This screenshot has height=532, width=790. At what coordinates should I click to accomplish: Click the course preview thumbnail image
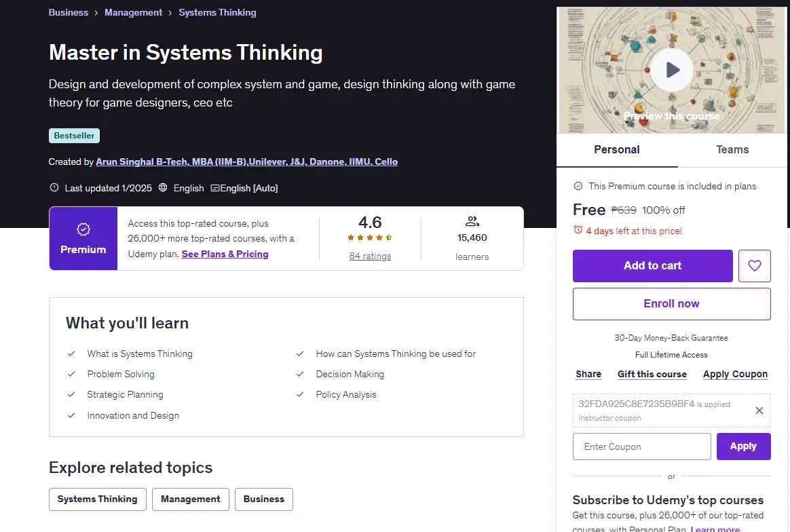click(x=672, y=70)
